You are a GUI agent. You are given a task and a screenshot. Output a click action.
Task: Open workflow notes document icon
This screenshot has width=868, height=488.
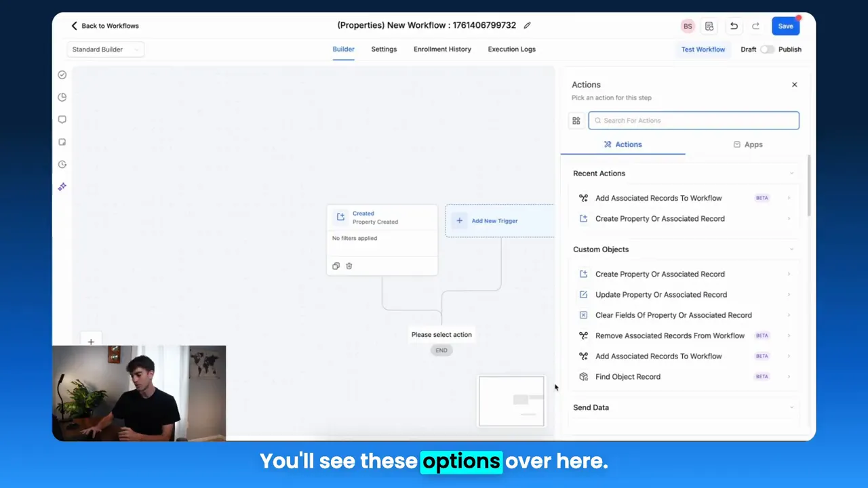tap(709, 26)
